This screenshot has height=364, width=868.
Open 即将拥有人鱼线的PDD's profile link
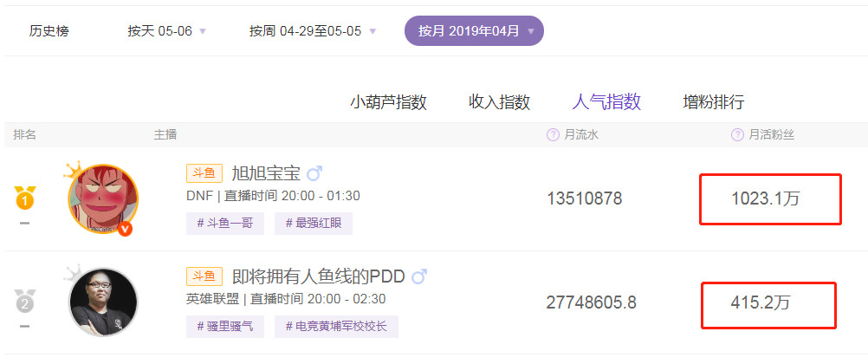pyautogui.click(x=319, y=276)
